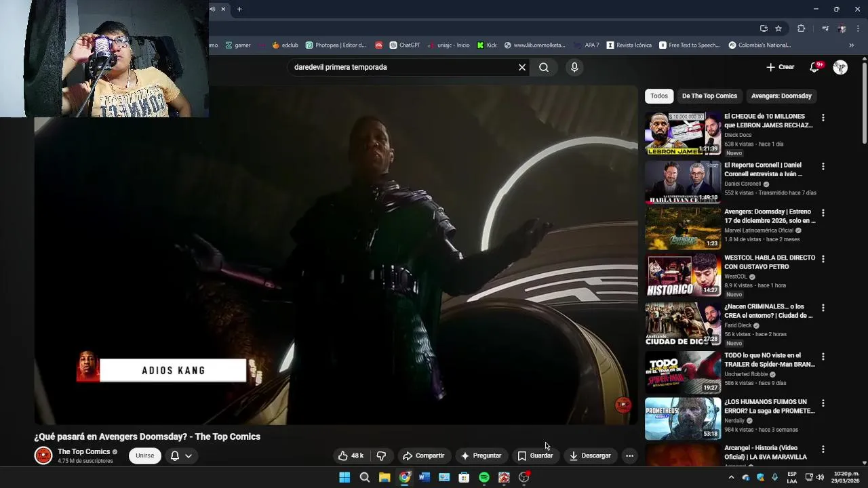Screen dimensions: 868x488
Task: Open ChatGPT bookmark
Action: 405,45
